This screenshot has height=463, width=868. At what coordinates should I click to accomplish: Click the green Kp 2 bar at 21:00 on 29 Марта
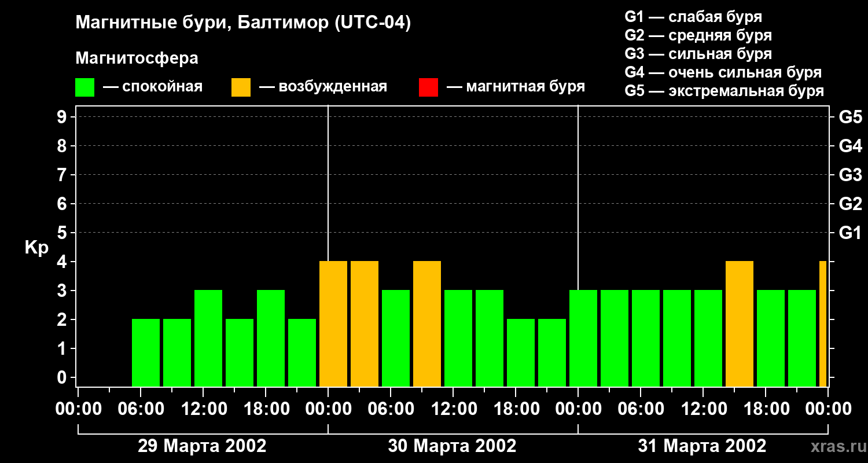[x=302, y=353]
